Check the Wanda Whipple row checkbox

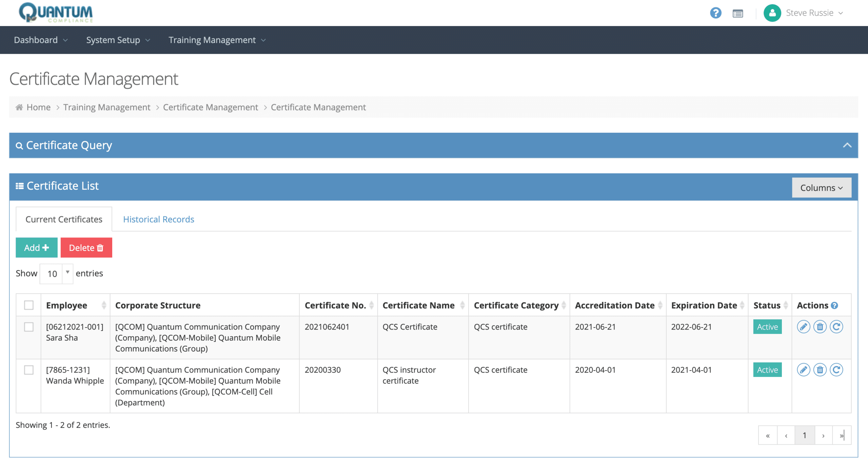[29, 370]
